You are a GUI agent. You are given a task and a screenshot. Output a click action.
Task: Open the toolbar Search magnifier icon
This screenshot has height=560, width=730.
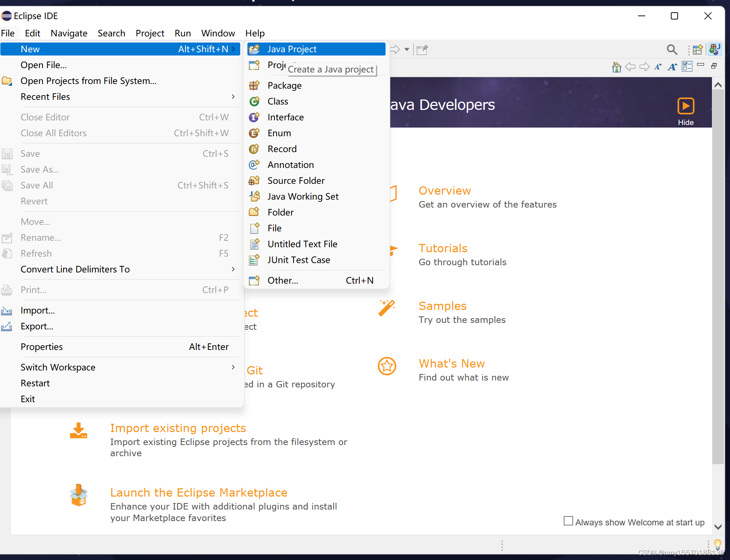tap(672, 49)
